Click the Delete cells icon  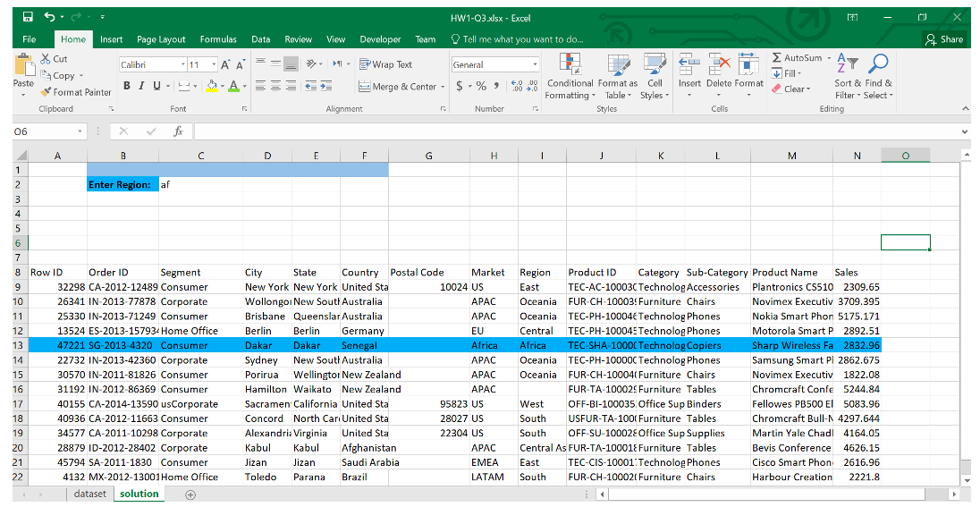point(720,64)
